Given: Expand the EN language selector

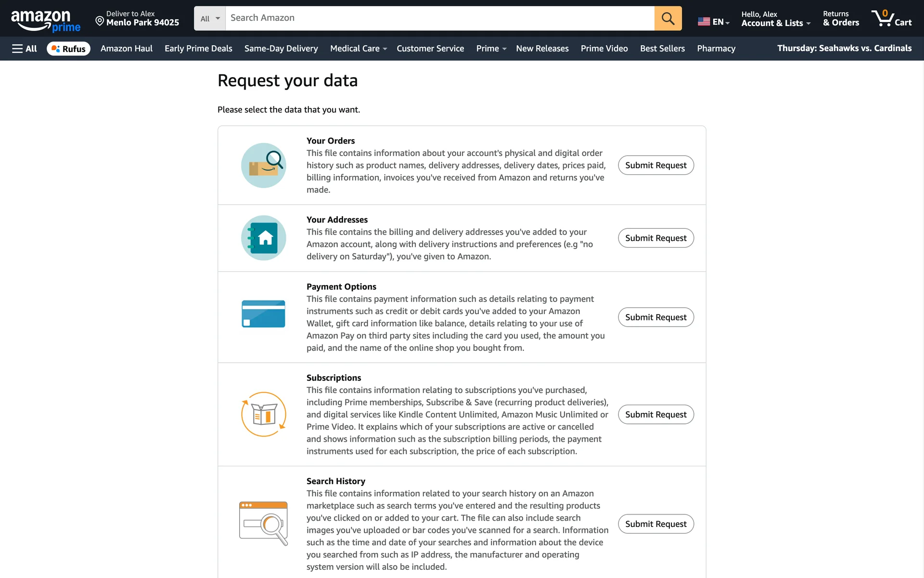Looking at the screenshot, I should [x=713, y=22].
